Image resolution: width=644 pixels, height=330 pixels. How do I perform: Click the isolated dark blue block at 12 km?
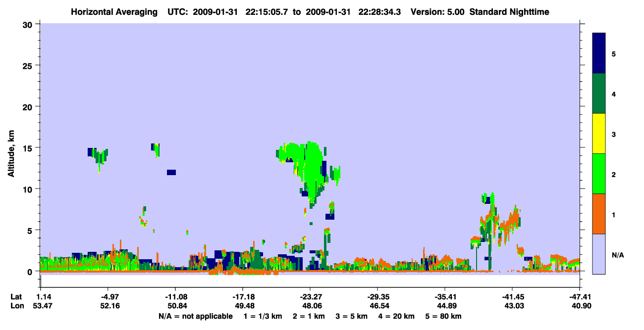click(171, 172)
